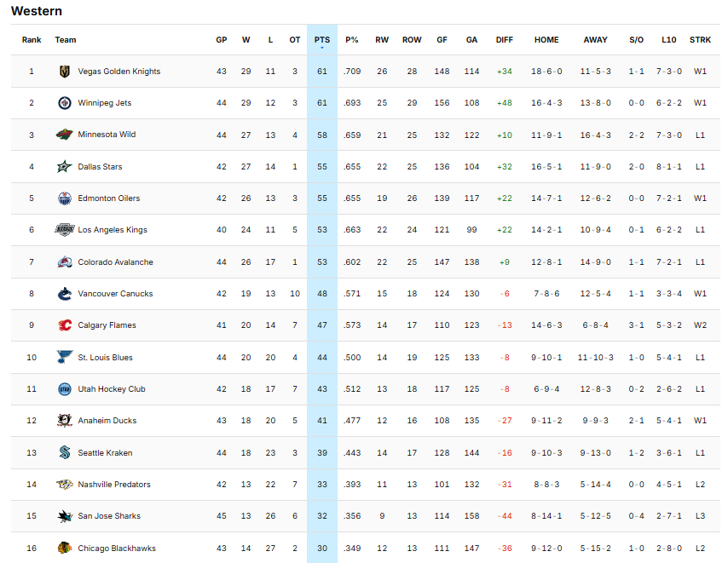The height and width of the screenshot is (563, 728).
Task: Click San Jose Sharks -44 differential
Action: click(504, 516)
